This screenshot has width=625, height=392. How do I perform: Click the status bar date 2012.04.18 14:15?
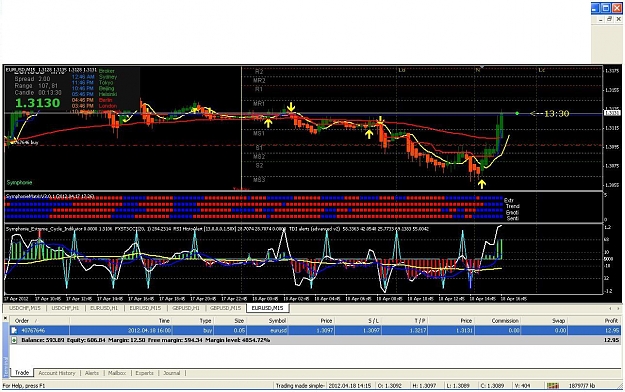pos(350,386)
